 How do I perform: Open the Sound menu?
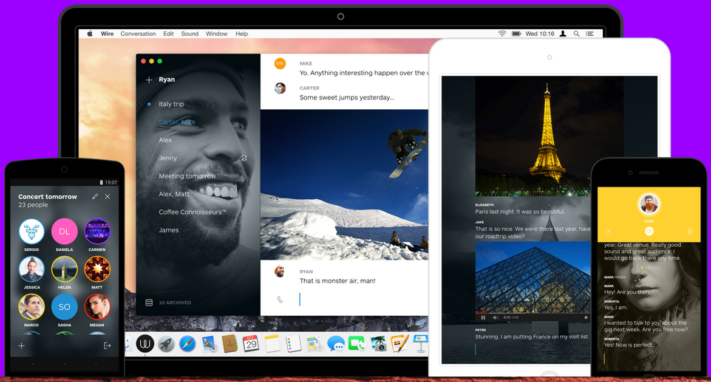190,34
